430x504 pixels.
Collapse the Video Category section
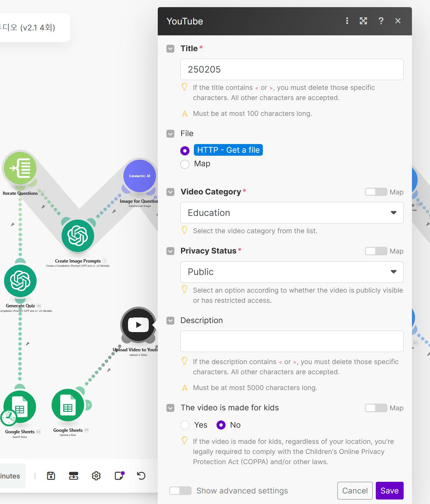coord(171,192)
